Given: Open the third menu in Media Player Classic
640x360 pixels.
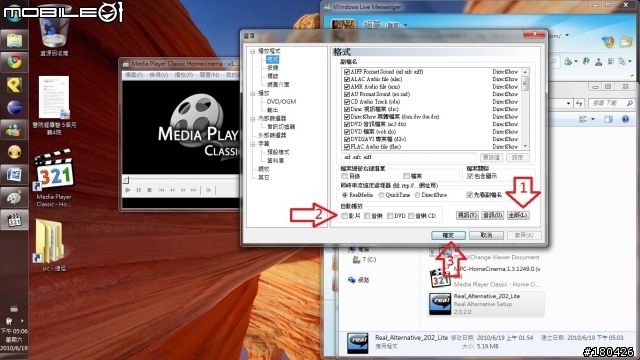Looking at the screenshot, I should pos(184,75).
